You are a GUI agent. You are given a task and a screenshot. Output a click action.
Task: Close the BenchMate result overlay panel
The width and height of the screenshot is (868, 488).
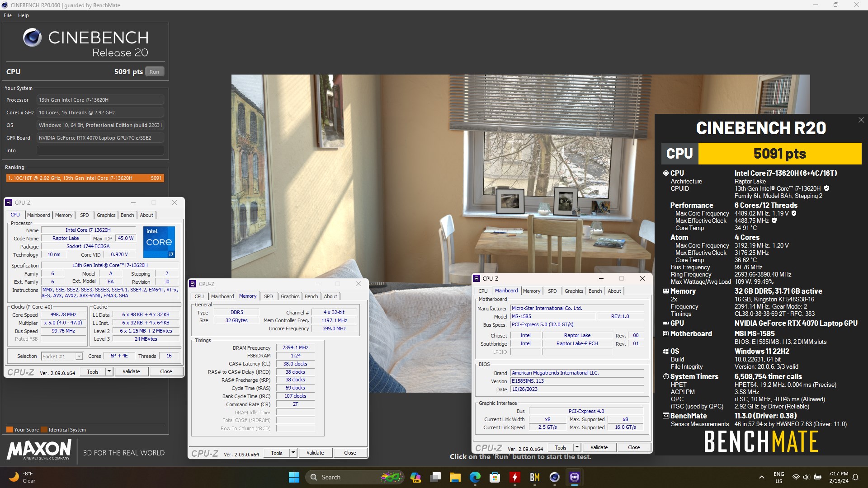pos(861,120)
